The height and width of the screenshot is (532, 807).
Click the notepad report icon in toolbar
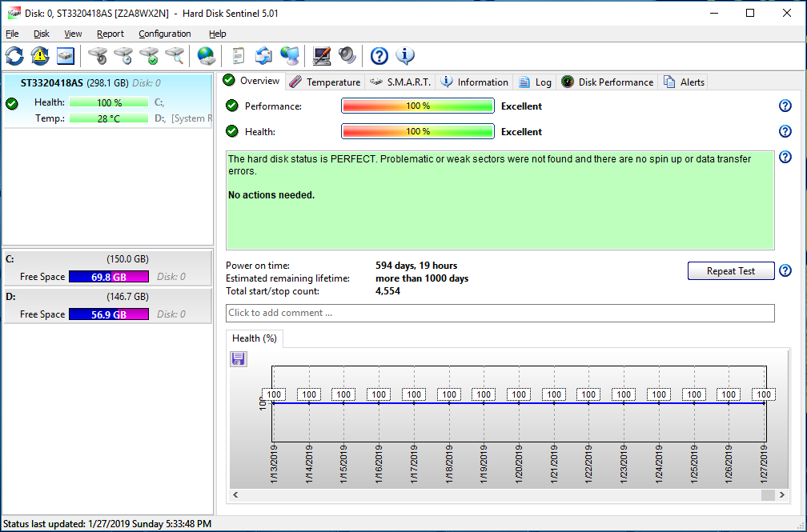[x=238, y=56]
